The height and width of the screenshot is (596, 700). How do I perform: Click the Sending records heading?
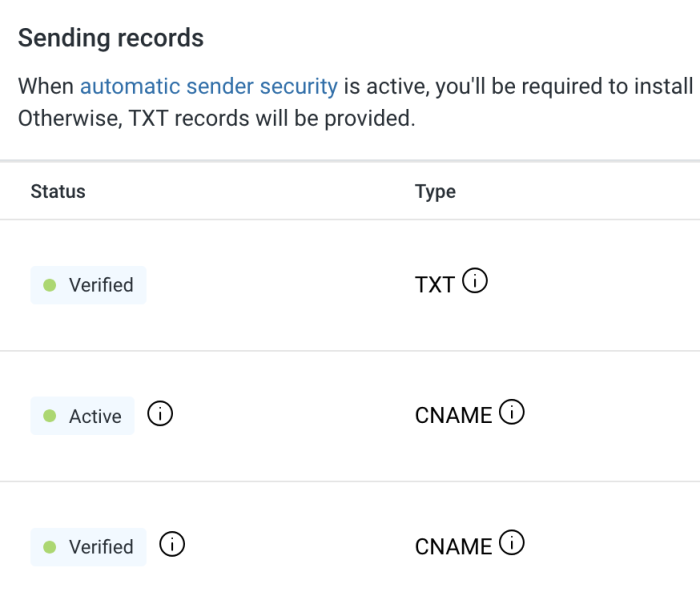pos(111,38)
